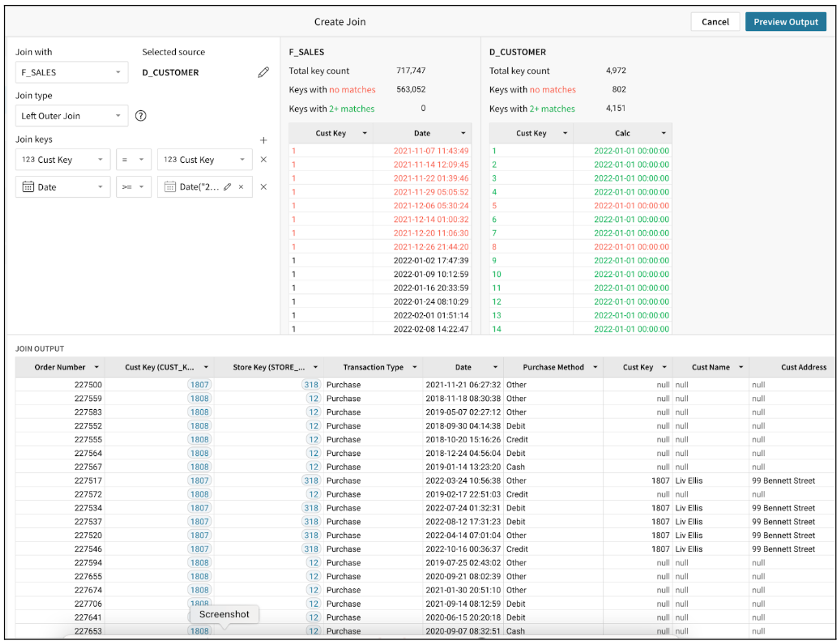Clear the Date("2... formula value

(241, 187)
